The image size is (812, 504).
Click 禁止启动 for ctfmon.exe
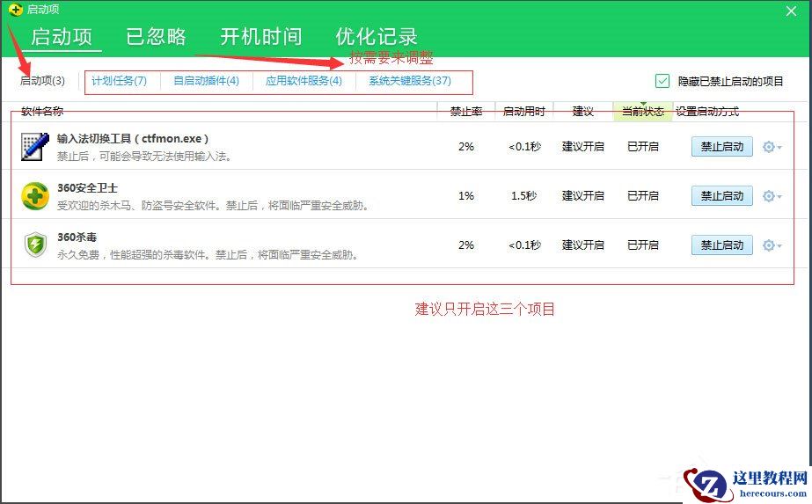click(x=722, y=147)
